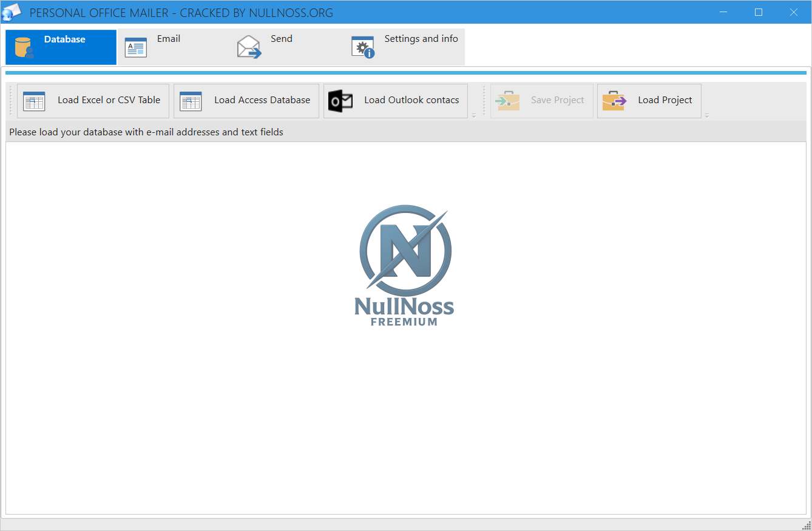Viewport: 812px width, 531px height.
Task: Click the Save Project briefcase icon
Action: (507, 101)
